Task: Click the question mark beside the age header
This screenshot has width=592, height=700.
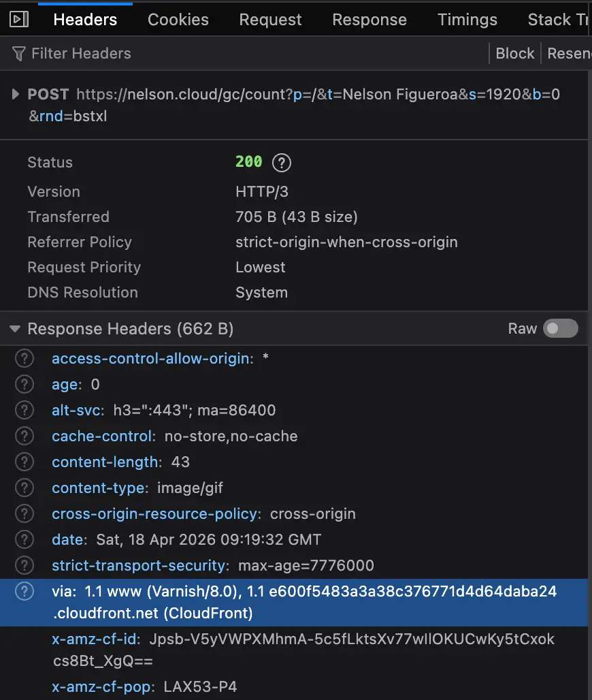Action: point(24,384)
